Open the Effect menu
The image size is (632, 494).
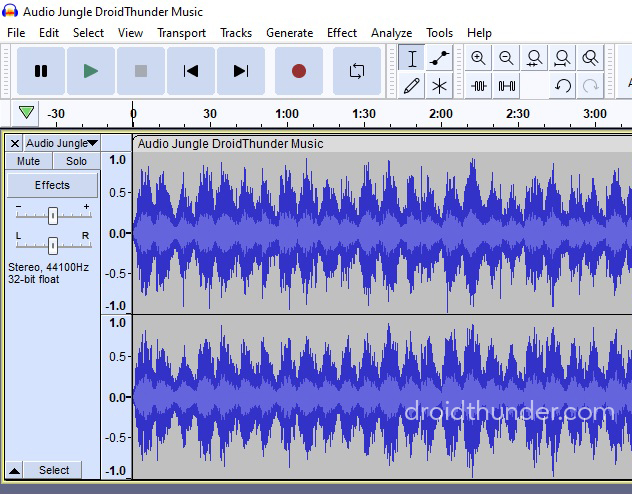(342, 33)
